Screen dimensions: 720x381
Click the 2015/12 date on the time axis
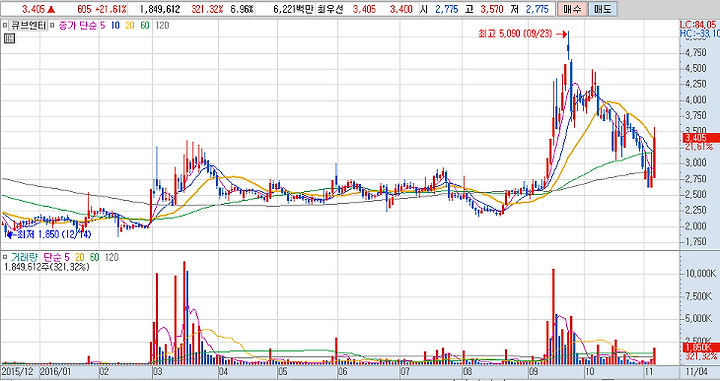[x=17, y=371]
